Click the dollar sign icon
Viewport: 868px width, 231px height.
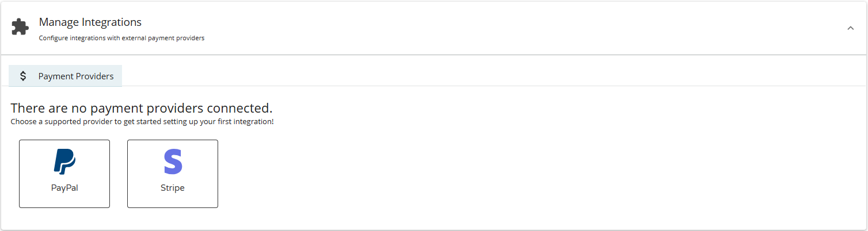pos(23,76)
